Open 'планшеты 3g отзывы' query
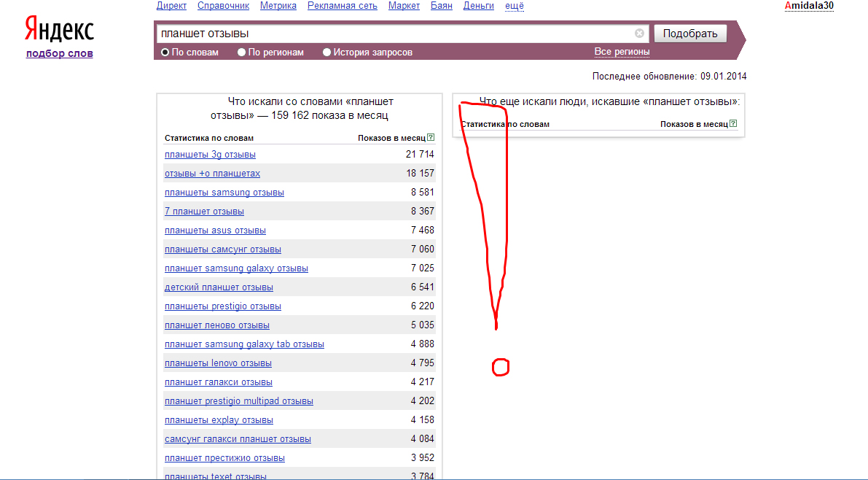Image resolution: width=868 pixels, height=480 pixels. click(210, 154)
